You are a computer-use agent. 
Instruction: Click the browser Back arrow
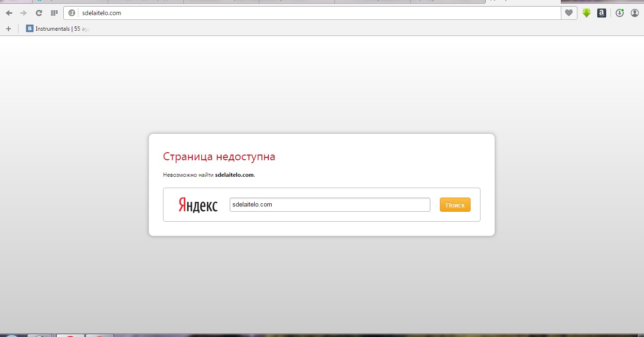(9, 13)
